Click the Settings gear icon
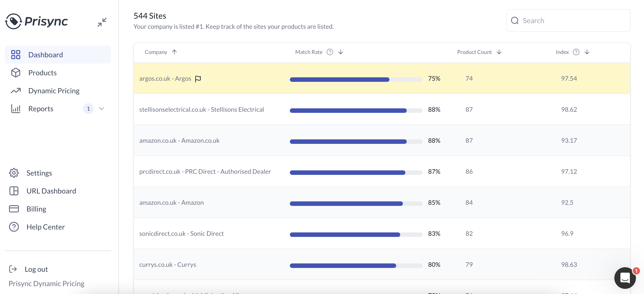 14,173
